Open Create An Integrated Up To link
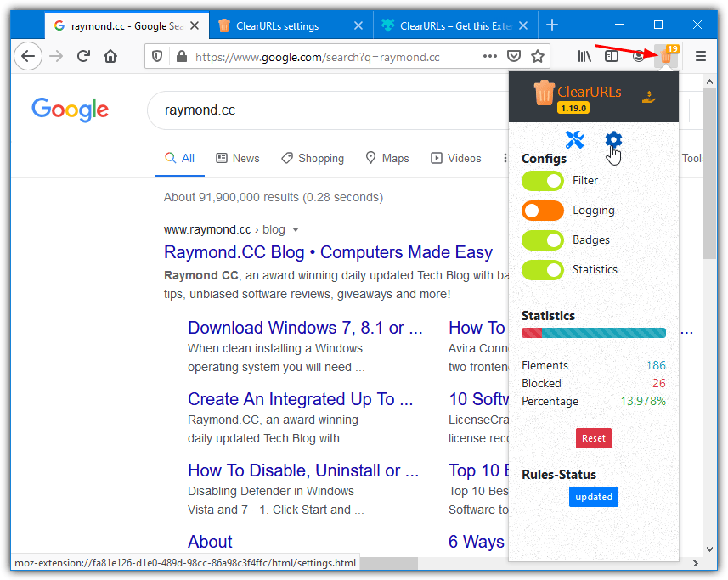The width and height of the screenshot is (728, 580). click(300, 399)
